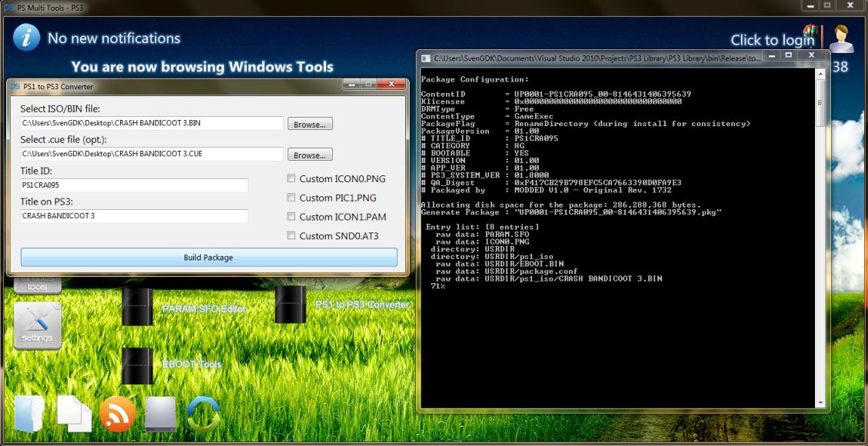Click "Click to login" text

772,40
